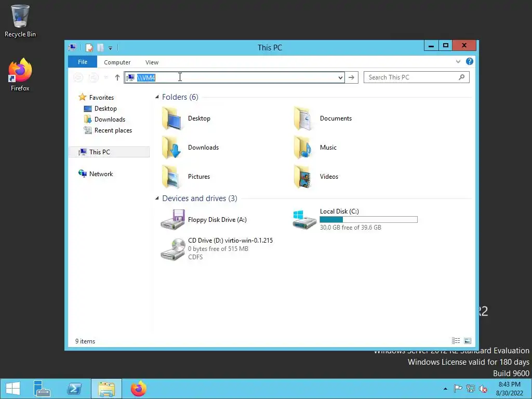
Task: Select Floppy Disk Drive (A:) icon
Action: [172, 220]
